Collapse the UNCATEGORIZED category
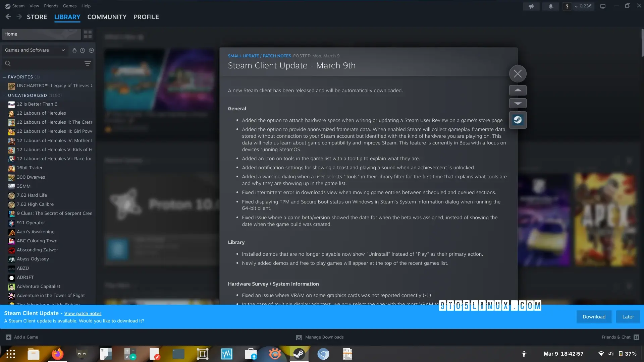Screen dimensions: 644x362 click(5, 96)
